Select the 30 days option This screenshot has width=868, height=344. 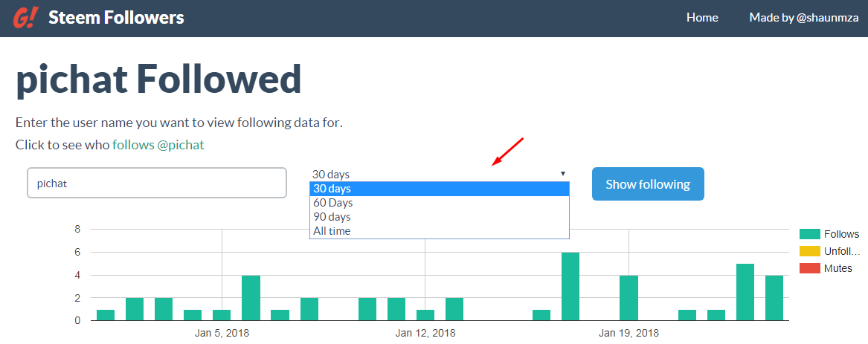[x=440, y=189]
